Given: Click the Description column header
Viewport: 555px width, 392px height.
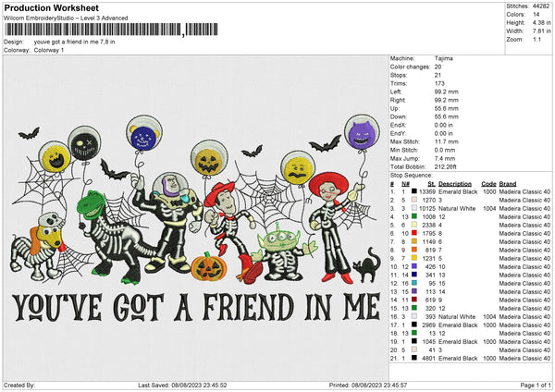Looking at the screenshot, I should coord(455,184).
